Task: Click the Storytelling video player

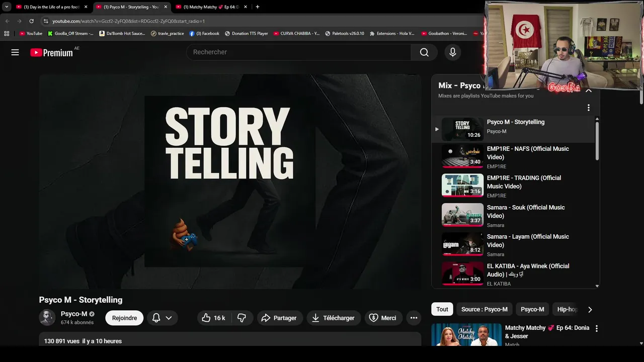Action: tap(230, 182)
